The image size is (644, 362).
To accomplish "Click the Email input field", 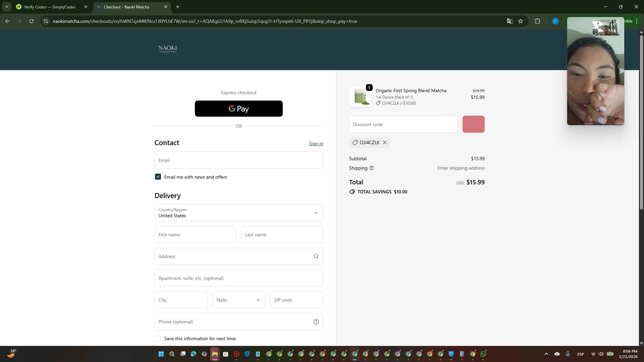I will (x=239, y=160).
